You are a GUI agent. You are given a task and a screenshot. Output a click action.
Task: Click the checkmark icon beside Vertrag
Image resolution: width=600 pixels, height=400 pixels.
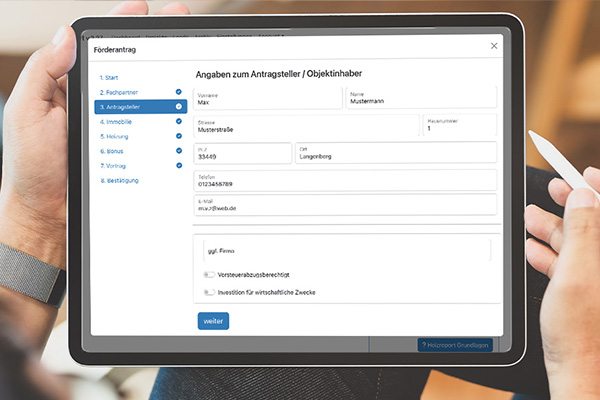pyautogui.click(x=178, y=165)
